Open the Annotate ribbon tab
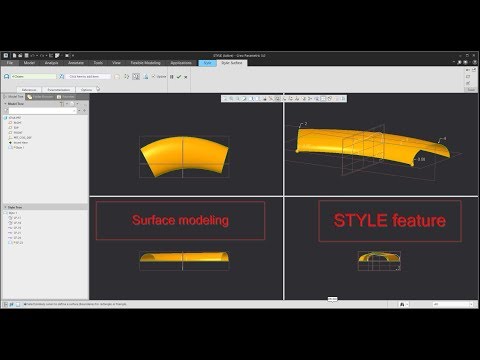Viewport: 480px width, 360px height. (76, 63)
